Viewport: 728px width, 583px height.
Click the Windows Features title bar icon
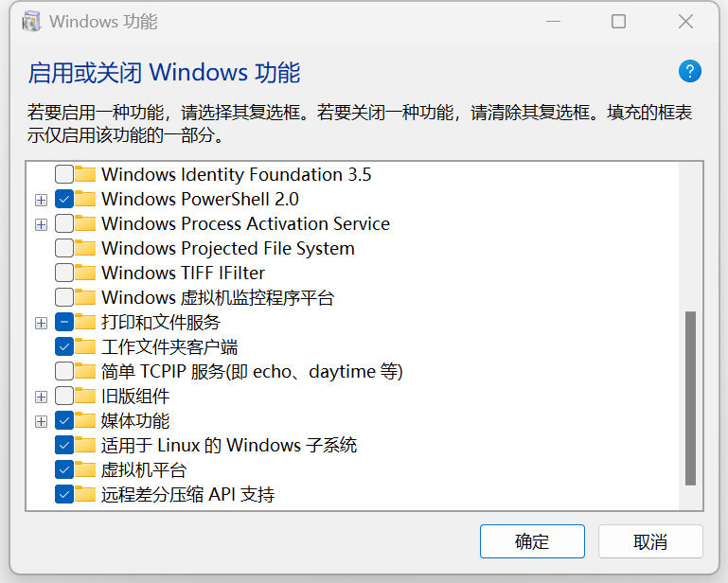(31, 21)
